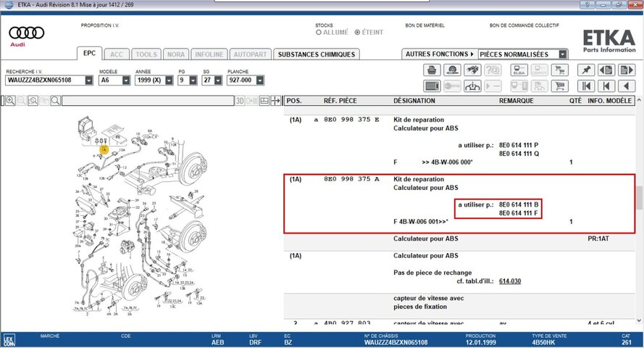Click the printer icon in the toolbar
This screenshot has width=644, height=348.
[x=432, y=70]
